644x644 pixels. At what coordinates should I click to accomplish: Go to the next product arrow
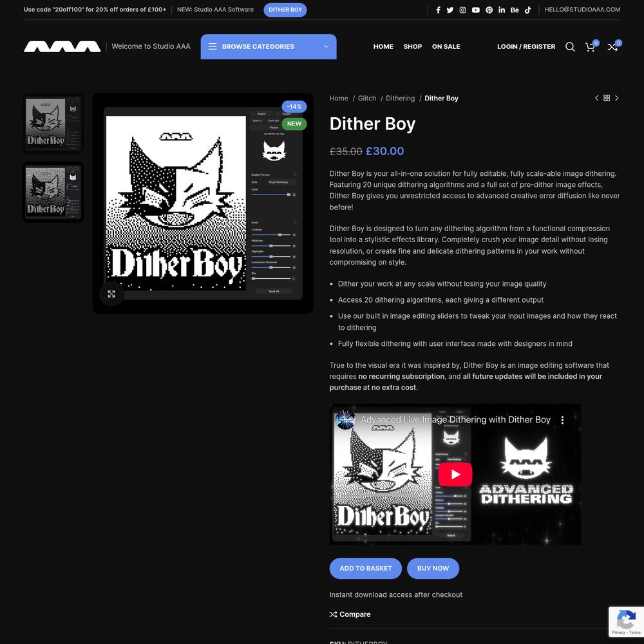(x=616, y=98)
